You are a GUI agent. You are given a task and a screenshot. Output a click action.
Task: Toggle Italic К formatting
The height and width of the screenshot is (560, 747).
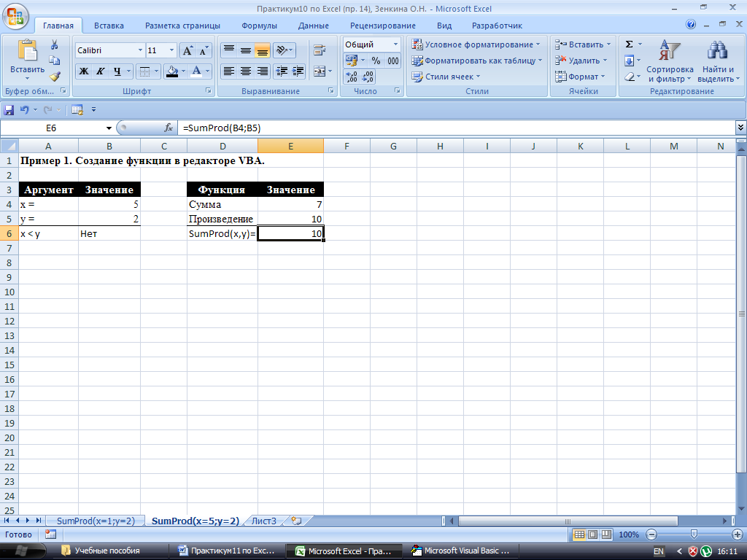click(x=100, y=71)
